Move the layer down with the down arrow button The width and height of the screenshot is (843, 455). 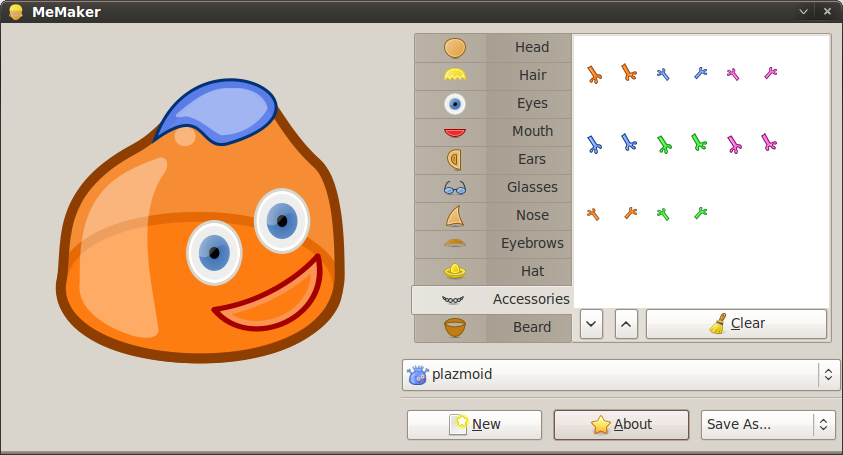(x=591, y=324)
